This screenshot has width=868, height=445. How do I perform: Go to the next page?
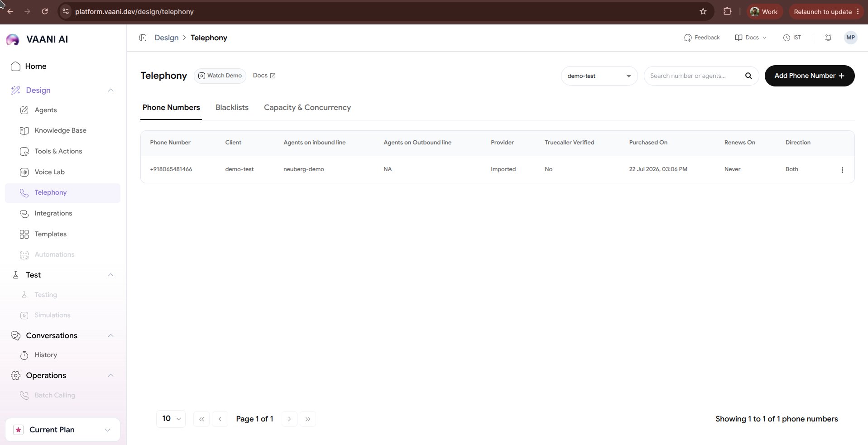pyautogui.click(x=289, y=419)
